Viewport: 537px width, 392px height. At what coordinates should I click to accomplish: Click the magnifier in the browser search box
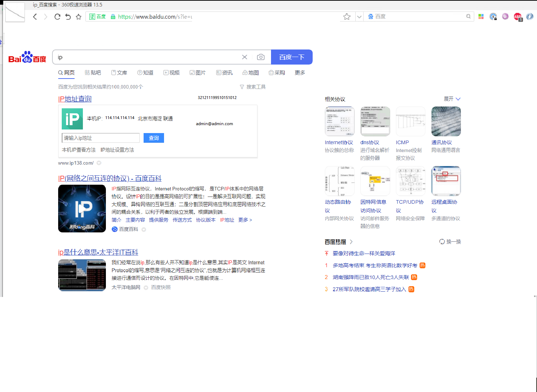click(468, 16)
